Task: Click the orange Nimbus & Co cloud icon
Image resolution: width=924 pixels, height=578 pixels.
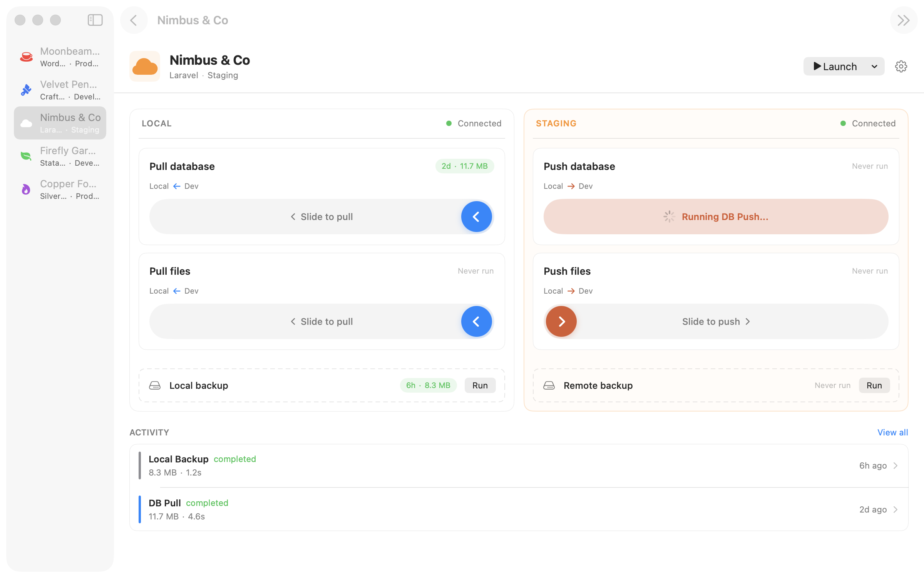Action: tap(145, 66)
